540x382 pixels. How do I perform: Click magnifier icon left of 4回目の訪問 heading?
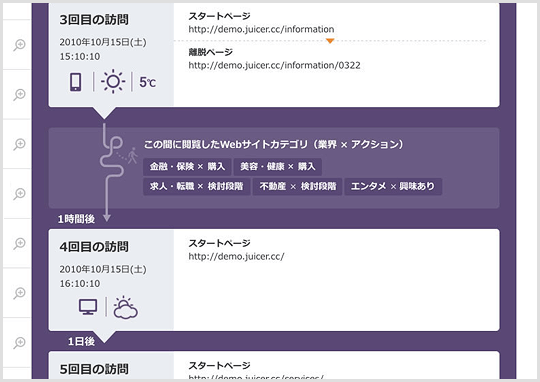pyautogui.click(x=20, y=243)
